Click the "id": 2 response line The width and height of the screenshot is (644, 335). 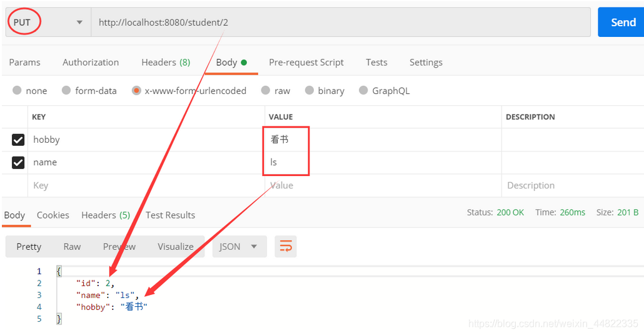(95, 283)
